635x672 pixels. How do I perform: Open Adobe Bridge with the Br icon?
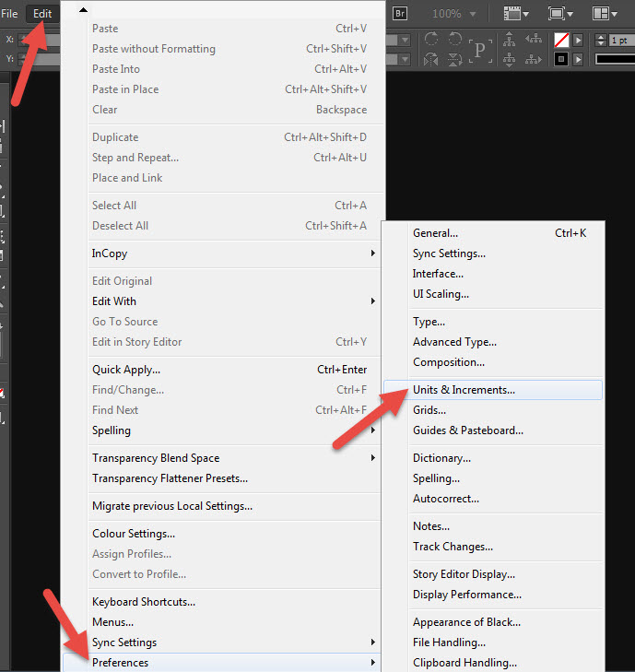click(399, 14)
